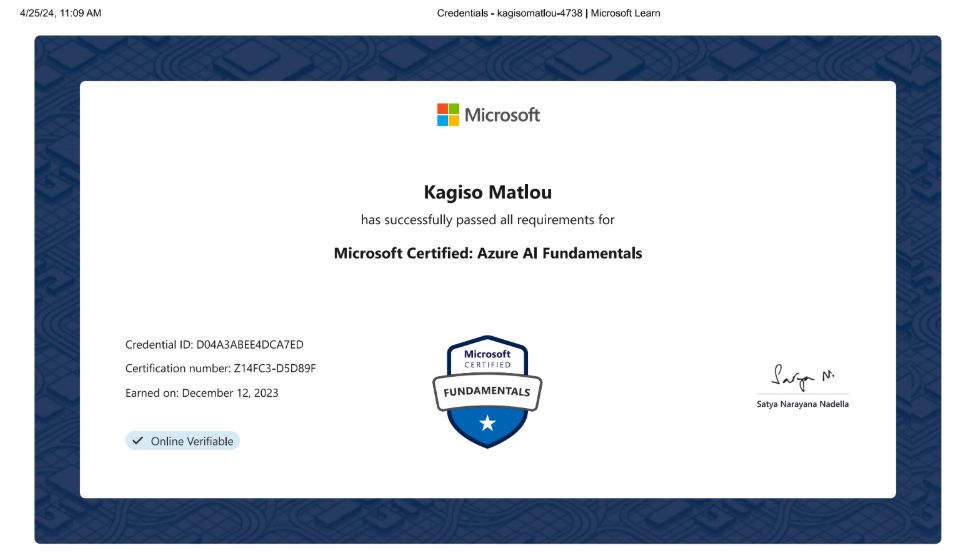The height and width of the screenshot is (554, 967).
Task: Click the 'Microsoft' wordmark beside the logo
Action: 502,115
